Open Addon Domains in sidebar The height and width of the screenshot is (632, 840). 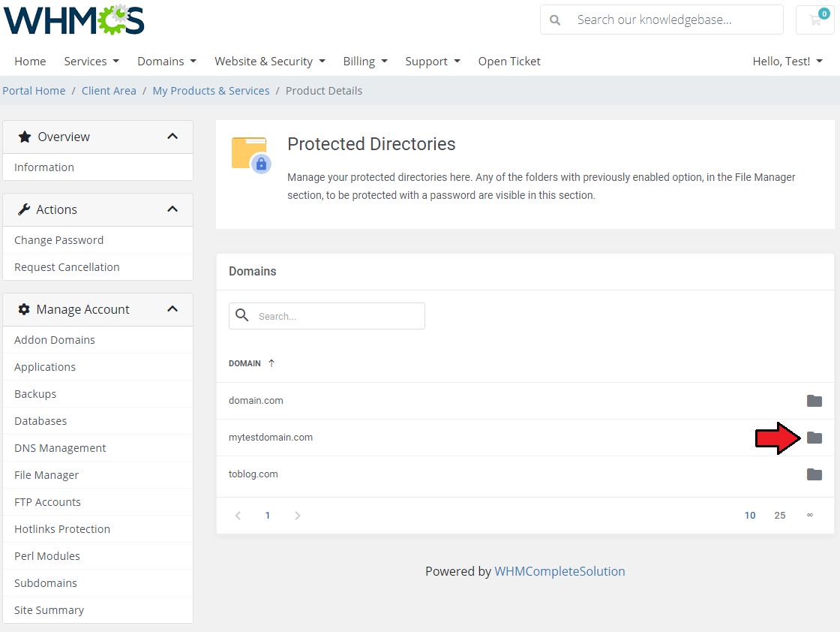point(98,340)
